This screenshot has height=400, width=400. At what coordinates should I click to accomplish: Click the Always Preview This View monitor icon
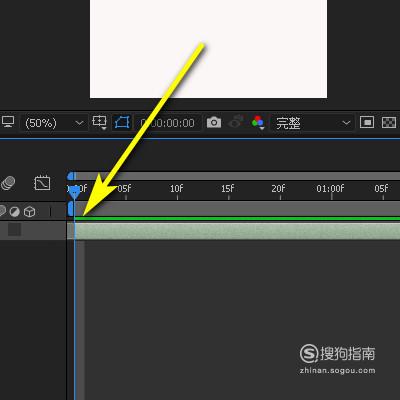8,122
